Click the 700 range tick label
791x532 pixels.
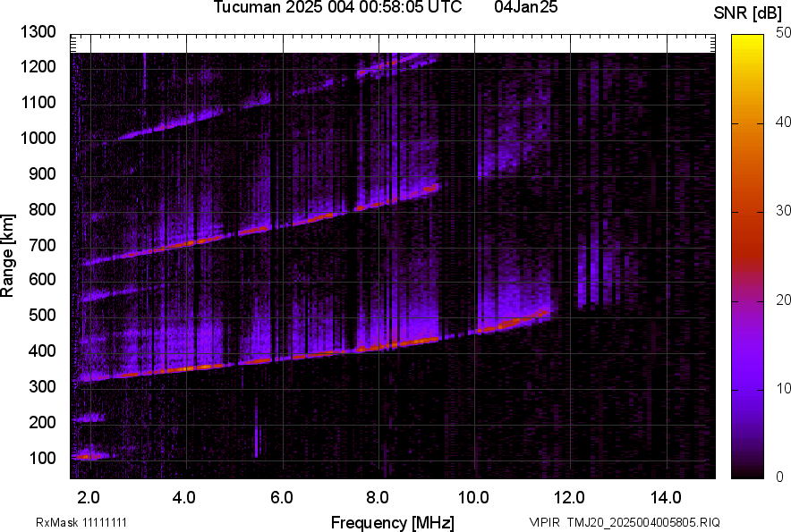point(43,245)
